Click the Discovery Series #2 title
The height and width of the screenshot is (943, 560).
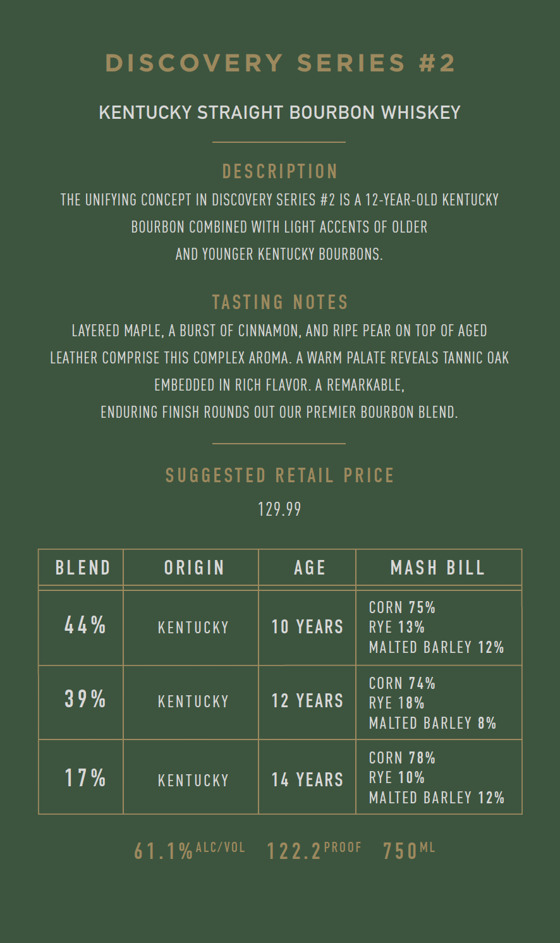(x=280, y=63)
